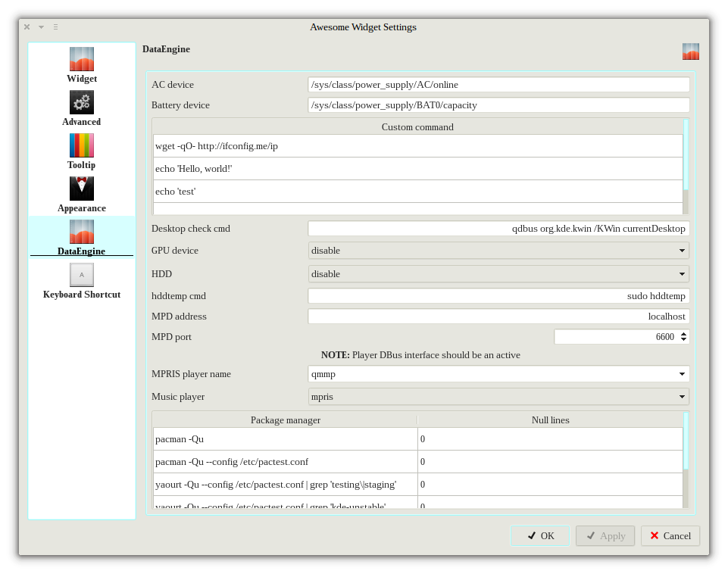Select the Appearance tuxedo icon

[x=82, y=189]
